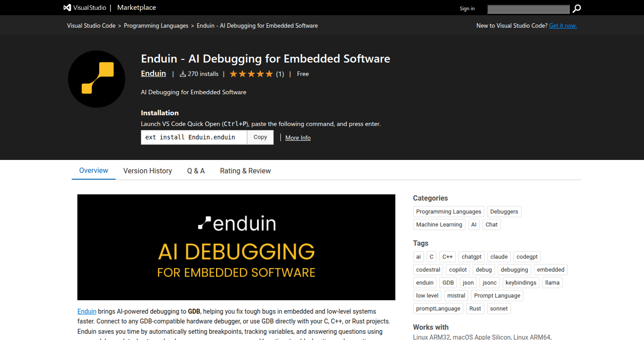Click the 'copilot' tag
The image size is (644, 340).
coord(458,270)
